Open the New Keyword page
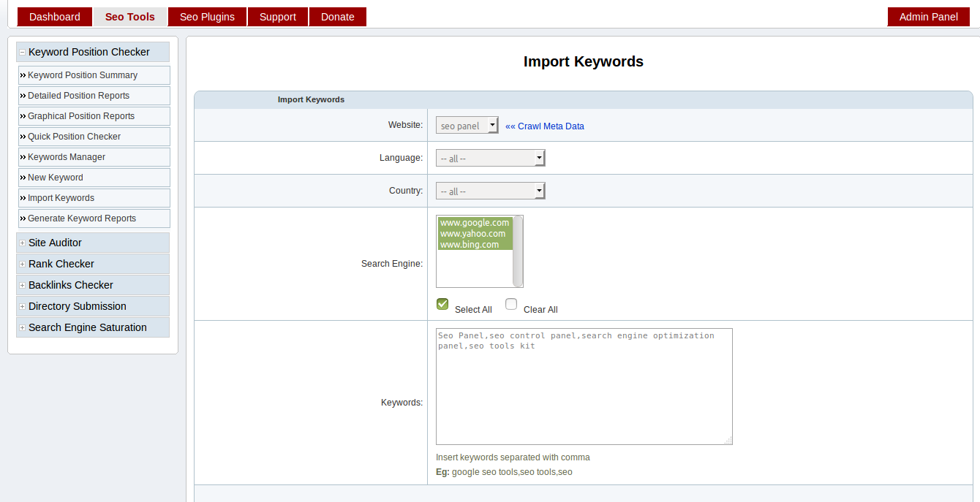 94,178
